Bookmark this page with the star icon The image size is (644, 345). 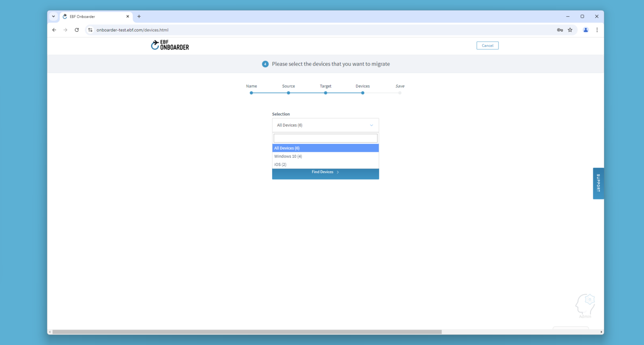point(570,30)
